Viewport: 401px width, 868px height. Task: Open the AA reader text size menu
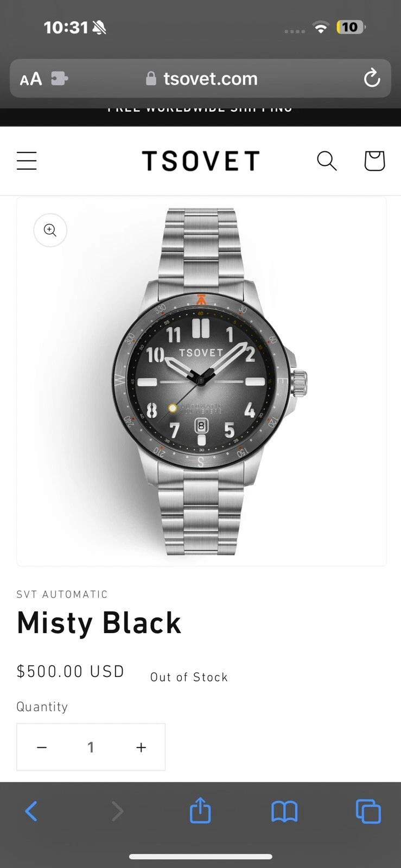[x=31, y=79]
